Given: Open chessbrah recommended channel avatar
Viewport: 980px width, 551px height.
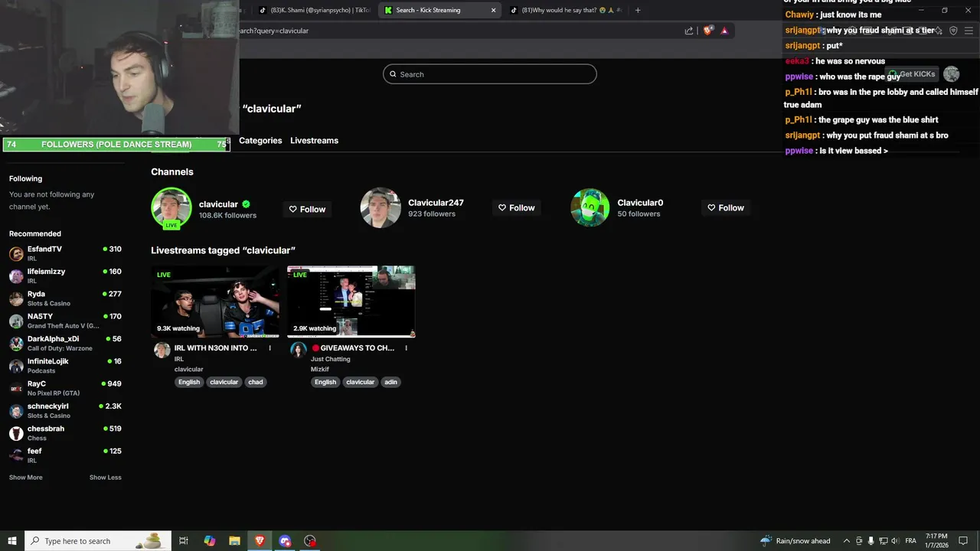Looking at the screenshot, I should 16,433.
